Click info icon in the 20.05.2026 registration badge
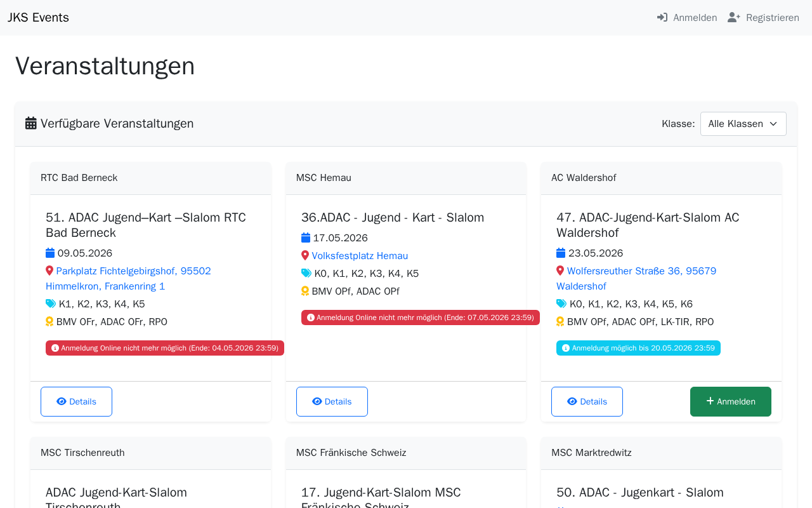The width and height of the screenshot is (812, 508). [566, 348]
